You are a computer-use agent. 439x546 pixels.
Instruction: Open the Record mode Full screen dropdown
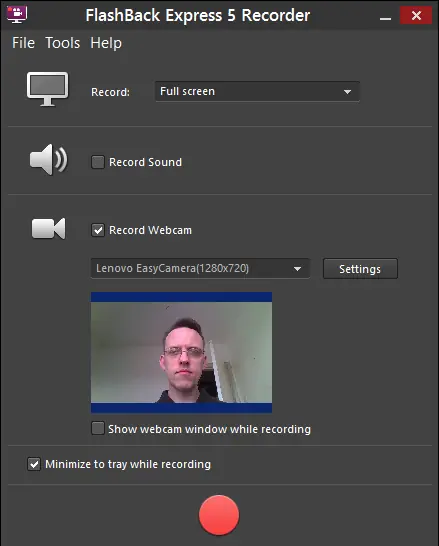click(257, 92)
